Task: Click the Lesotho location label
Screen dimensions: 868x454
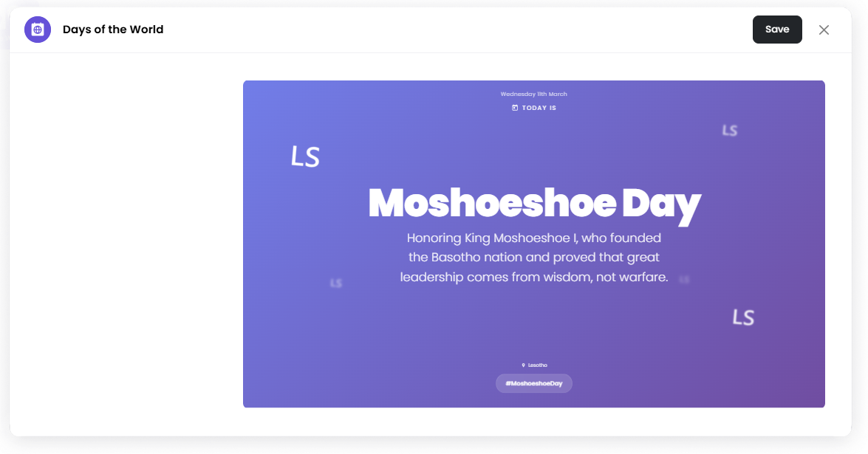Action: 538,365
